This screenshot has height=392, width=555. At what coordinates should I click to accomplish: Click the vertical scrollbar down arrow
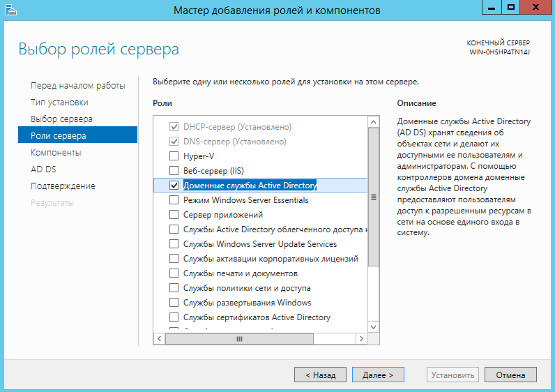coord(373,327)
